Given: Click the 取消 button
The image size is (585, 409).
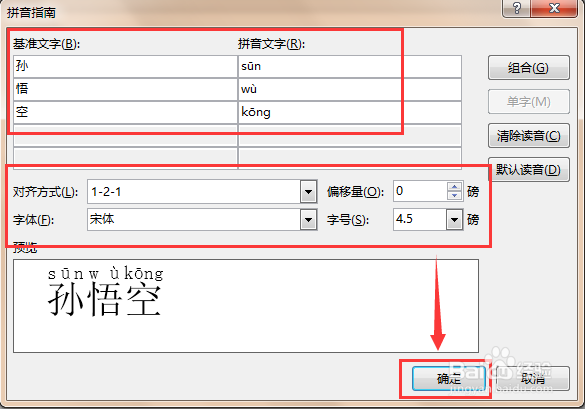Looking at the screenshot, I should tap(533, 378).
